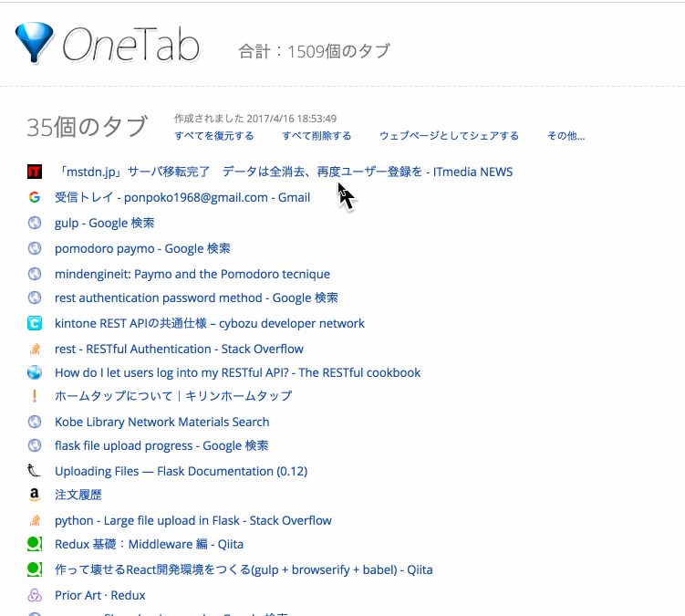Click the OneTab wordmark text

click(x=131, y=44)
